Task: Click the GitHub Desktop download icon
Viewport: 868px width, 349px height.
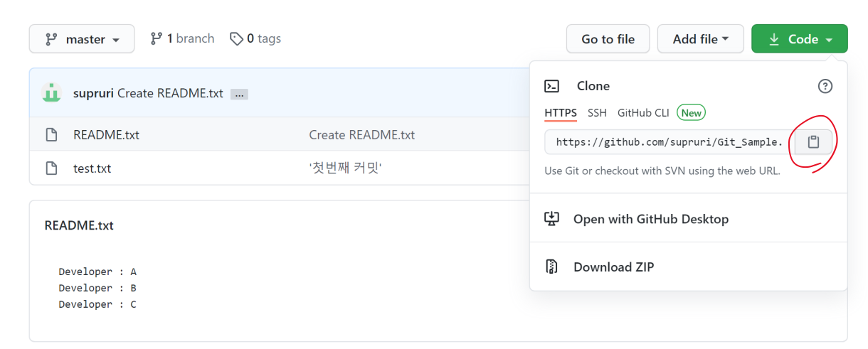Action: point(551,219)
